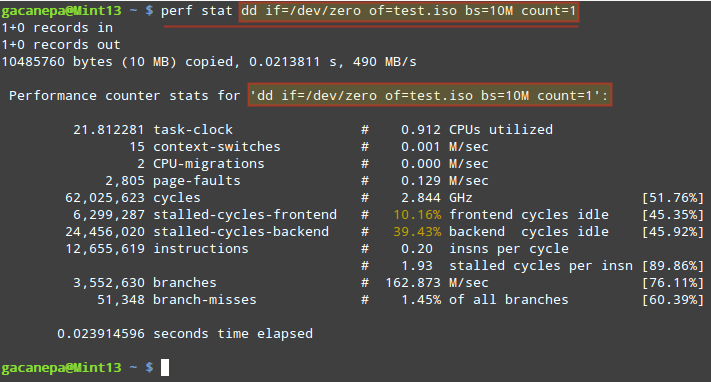Click the instructions count 12,655,619

pos(105,249)
